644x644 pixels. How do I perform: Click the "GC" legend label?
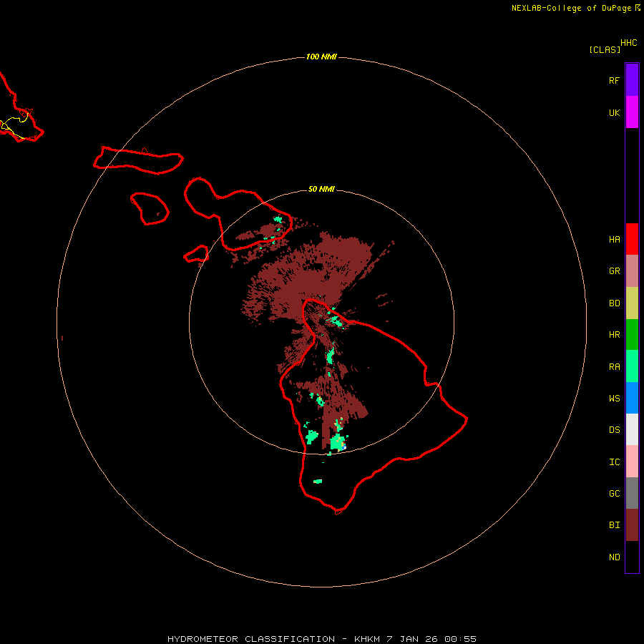pyautogui.click(x=614, y=494)
